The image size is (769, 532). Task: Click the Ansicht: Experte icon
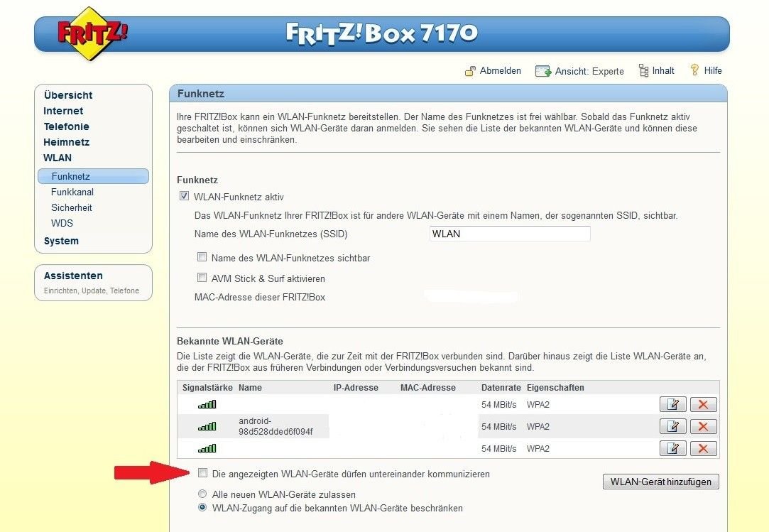click(543, 71)
